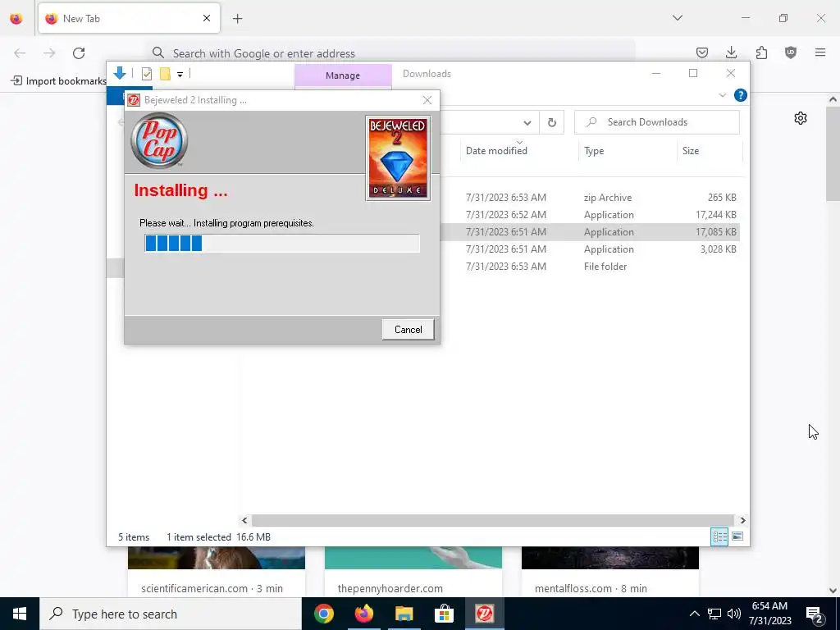Viewport: 840px width, 630px height.
Task: Open network status tray icon
Action: pyautogui.click(x=714, y=614)
